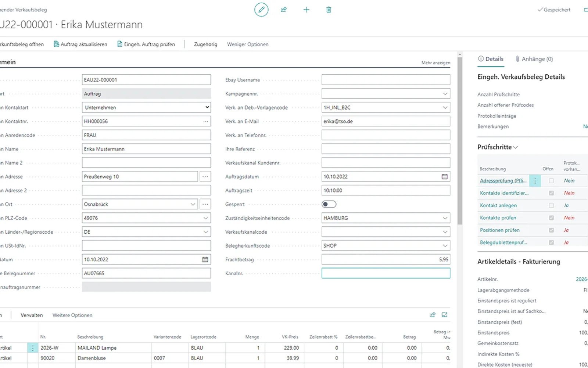Switch to the Details tab
Viewport: 588px width, 368px height.
pyautogui.click(x=491, y=59)
